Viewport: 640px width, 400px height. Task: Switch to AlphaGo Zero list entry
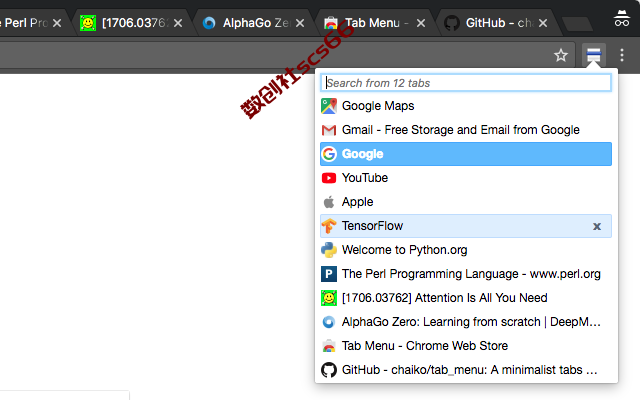pos(466,322)
